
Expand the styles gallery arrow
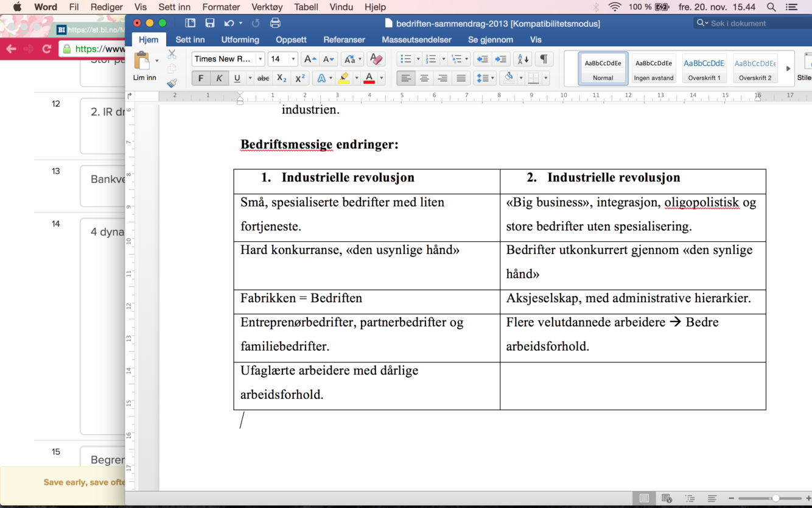(x=788, y=68)
